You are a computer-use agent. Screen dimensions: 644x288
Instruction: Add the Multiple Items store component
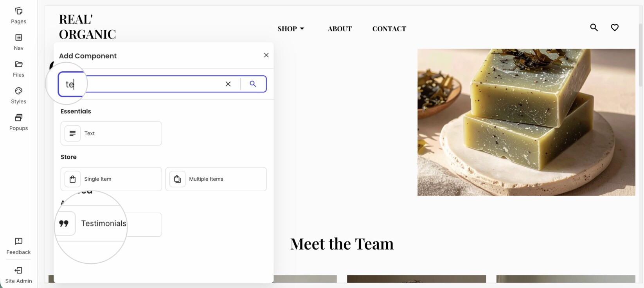(x=216, y=179)
